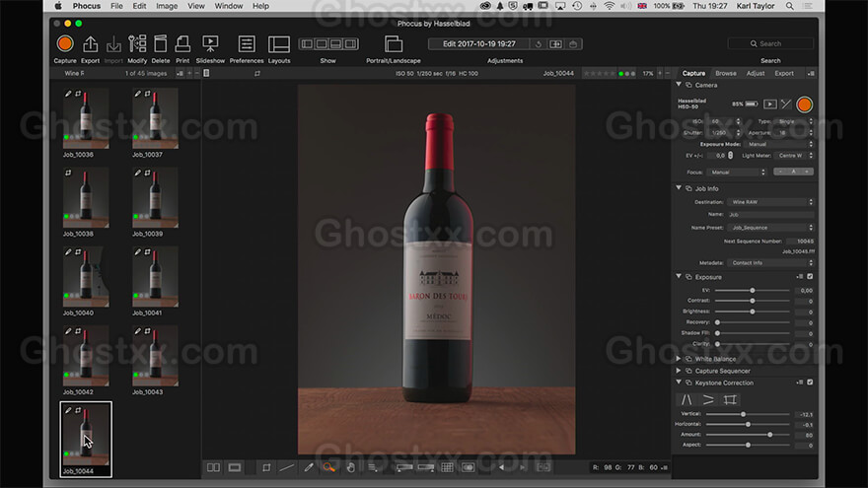Open the File menu
Screen dimensions: 868x488
point(116,6)
